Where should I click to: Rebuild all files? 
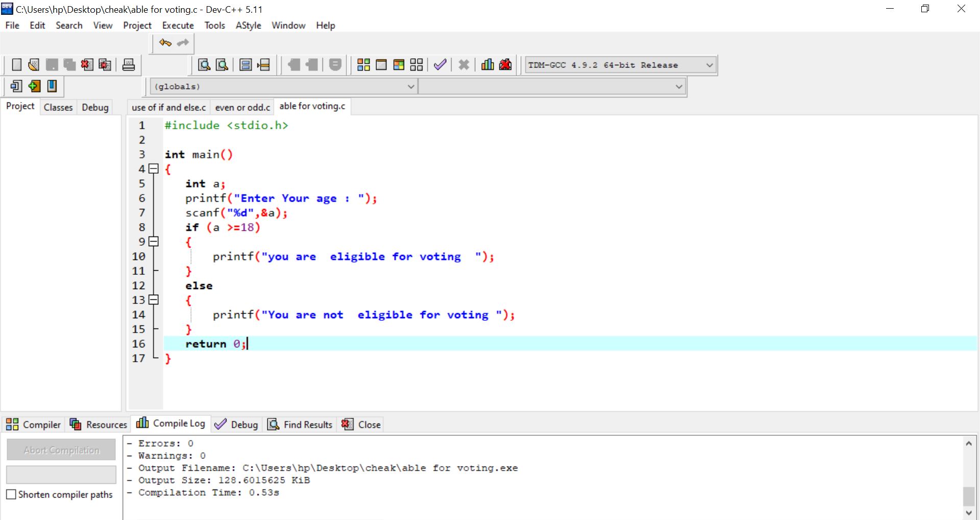point(416,64)
